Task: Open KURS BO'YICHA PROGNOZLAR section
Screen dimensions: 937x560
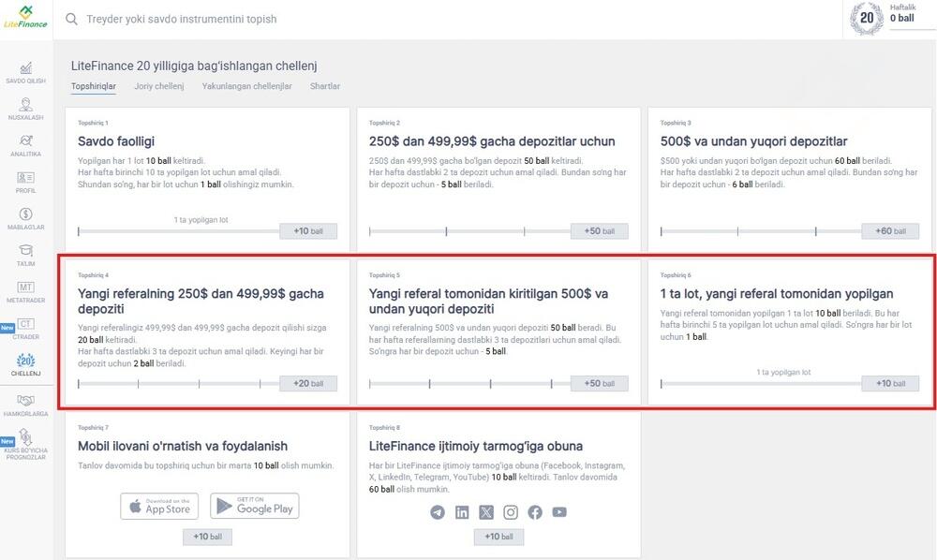Action: (x=26, y=441)
